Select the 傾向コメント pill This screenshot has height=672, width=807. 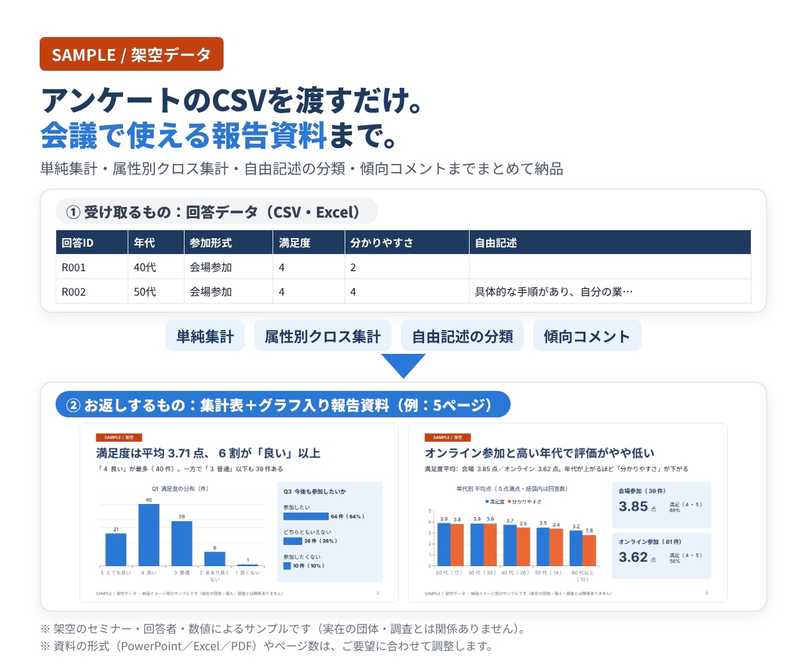[x=587, y=336]
